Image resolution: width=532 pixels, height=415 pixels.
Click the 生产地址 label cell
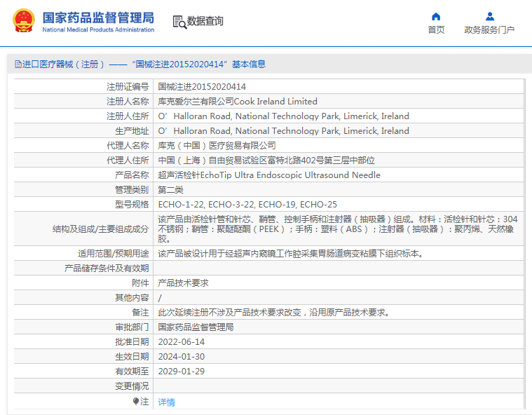(x=83, y=131)
